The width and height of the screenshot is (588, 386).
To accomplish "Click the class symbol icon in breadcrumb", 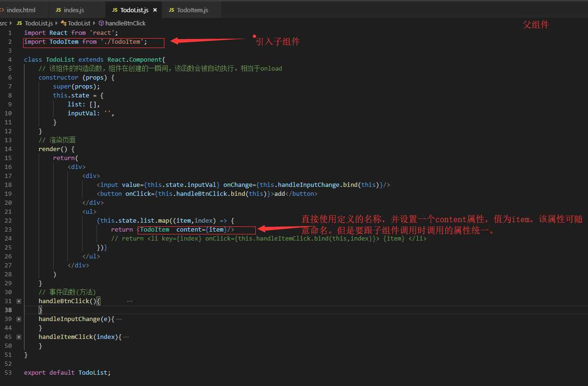I will 63,23.
